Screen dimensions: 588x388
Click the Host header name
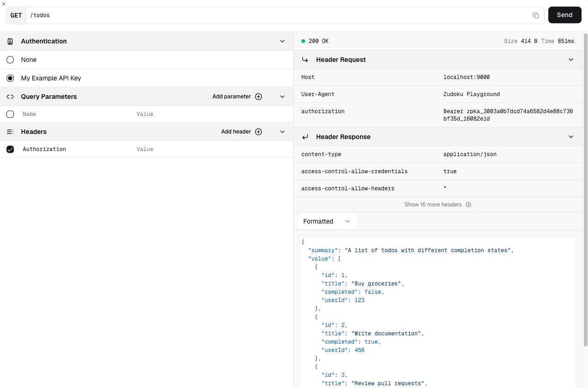point(308,77)
